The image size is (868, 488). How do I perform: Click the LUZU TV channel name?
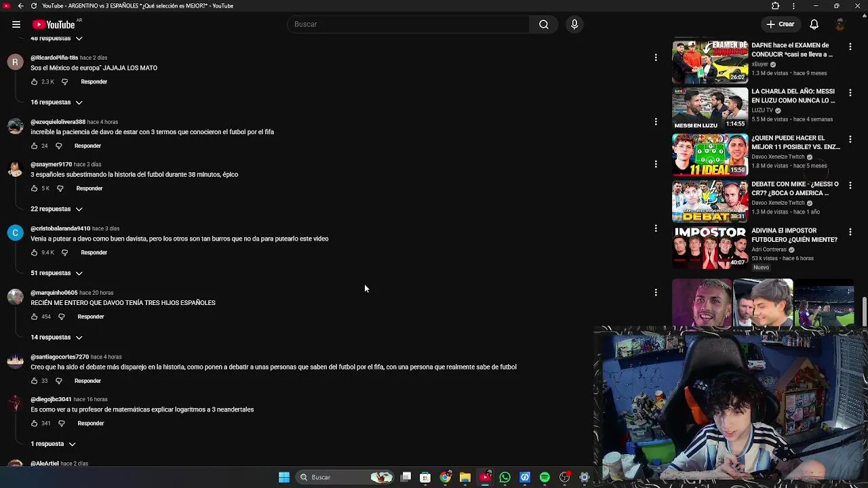762,110
